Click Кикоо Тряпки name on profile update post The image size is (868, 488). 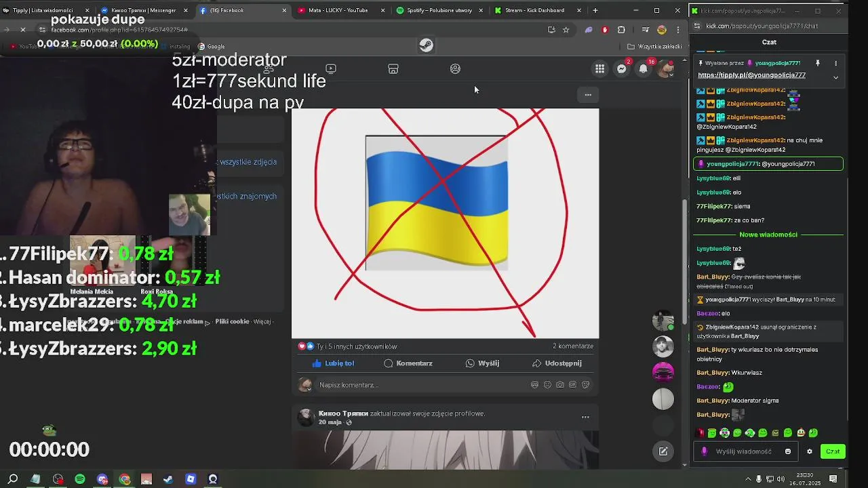click(343, 413)
